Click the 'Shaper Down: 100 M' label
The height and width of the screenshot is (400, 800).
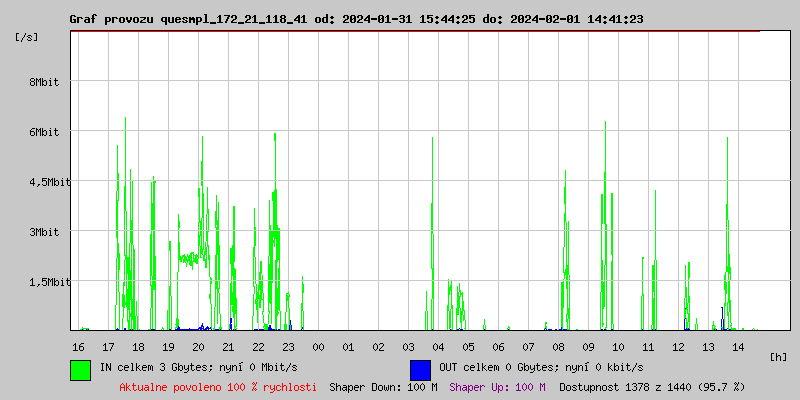[383, 386]
